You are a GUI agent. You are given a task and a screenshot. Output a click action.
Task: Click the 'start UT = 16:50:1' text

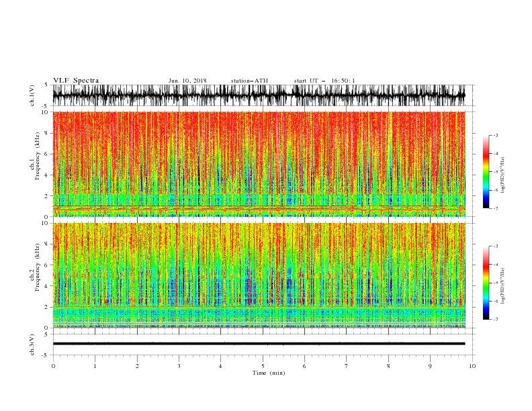324,81
